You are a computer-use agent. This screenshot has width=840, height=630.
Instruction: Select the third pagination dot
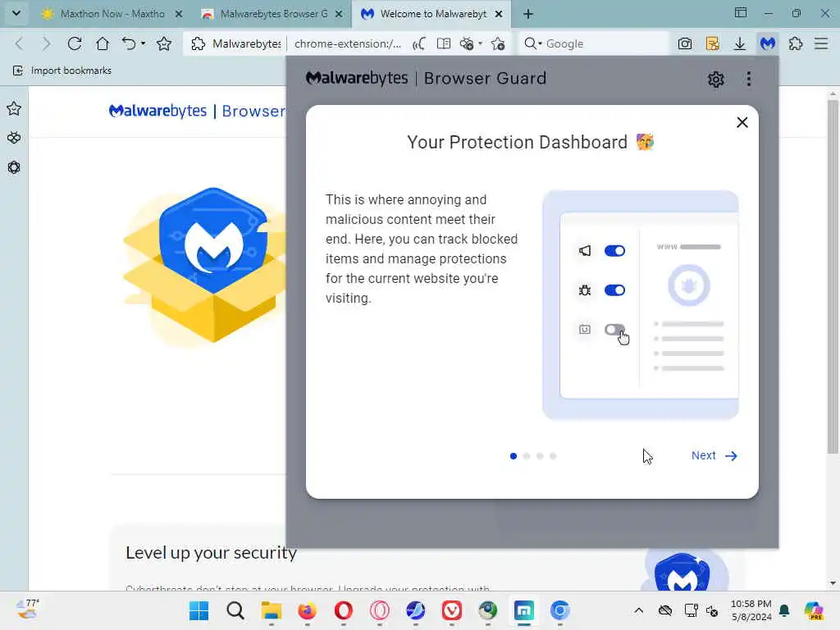click(x=540, y=456)
